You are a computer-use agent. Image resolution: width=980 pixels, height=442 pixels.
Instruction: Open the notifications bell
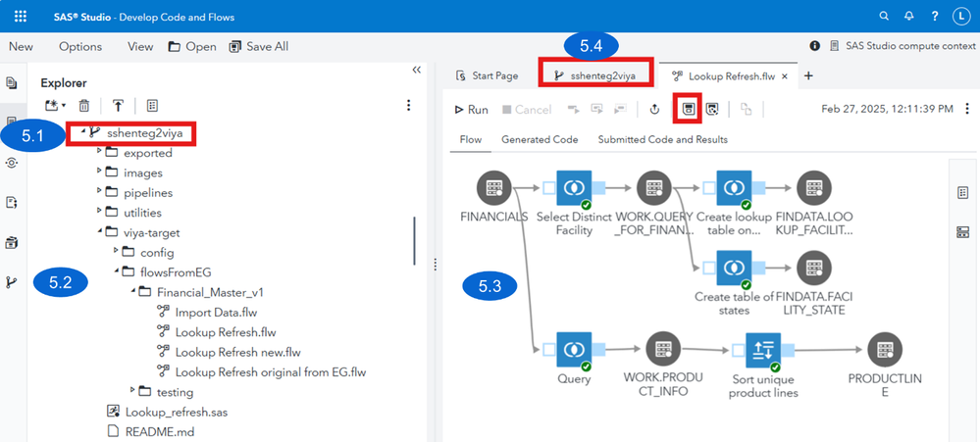pos(908,17)
